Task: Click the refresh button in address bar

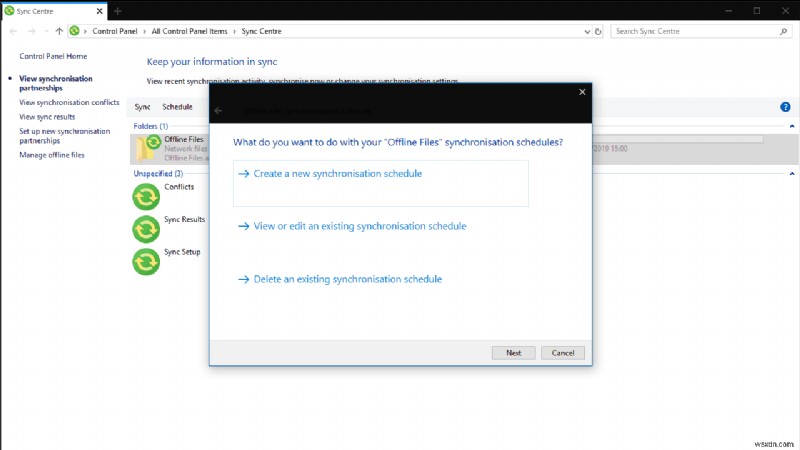Action: [598, 32]
